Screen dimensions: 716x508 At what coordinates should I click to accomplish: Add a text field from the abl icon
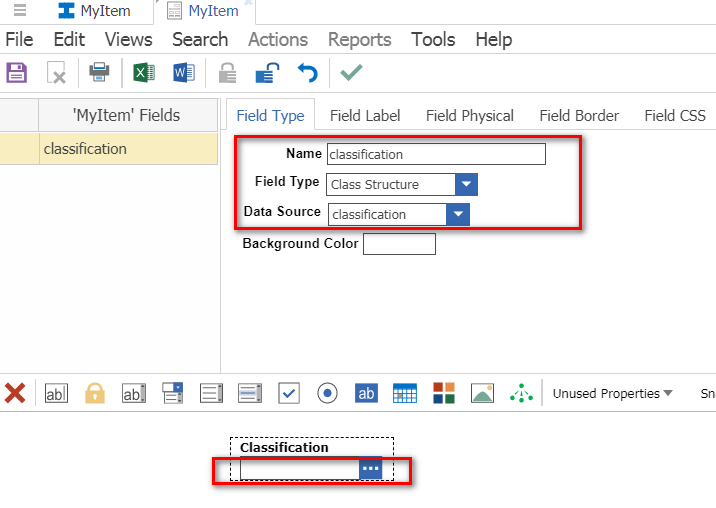(56, 393)
